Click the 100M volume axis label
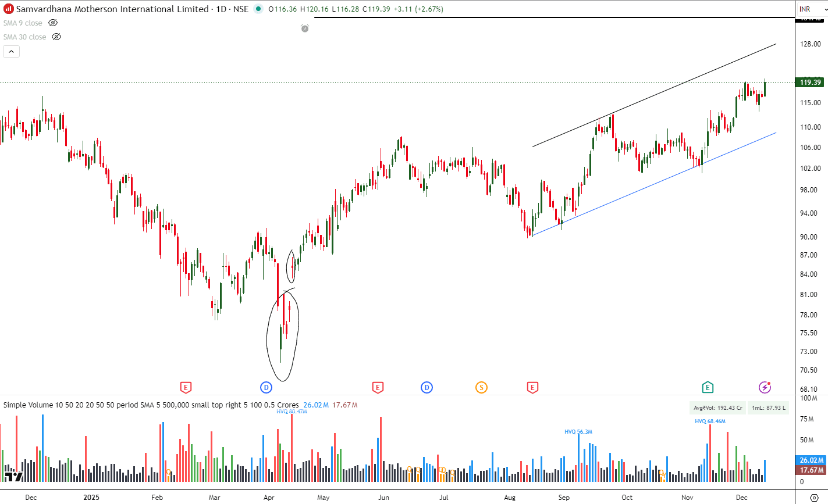828x504 pixels. (808, 398)
